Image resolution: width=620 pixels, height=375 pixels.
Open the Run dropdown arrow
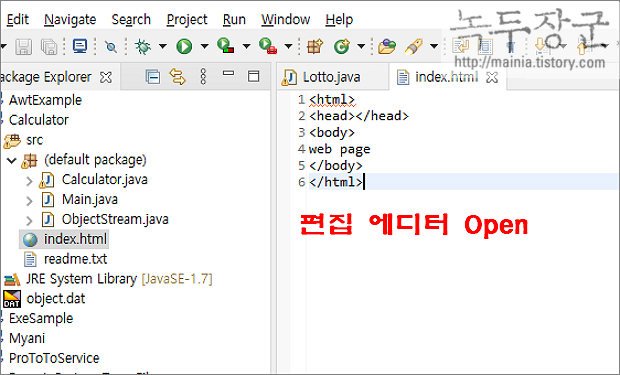pyautogui.click(x=204, y=46)
